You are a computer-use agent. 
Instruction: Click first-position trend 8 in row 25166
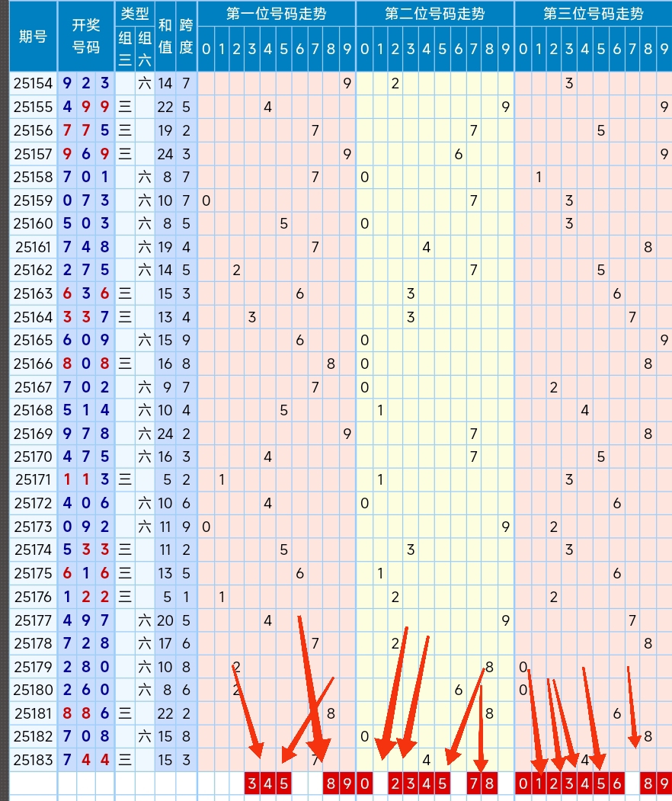(x=331, y=364)
